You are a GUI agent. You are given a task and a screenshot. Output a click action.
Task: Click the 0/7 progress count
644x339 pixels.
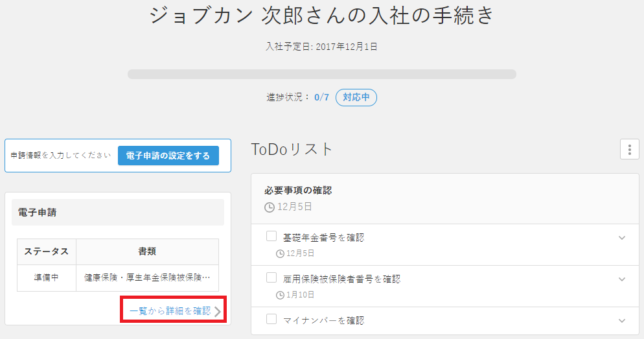click(x=321, y=97)
